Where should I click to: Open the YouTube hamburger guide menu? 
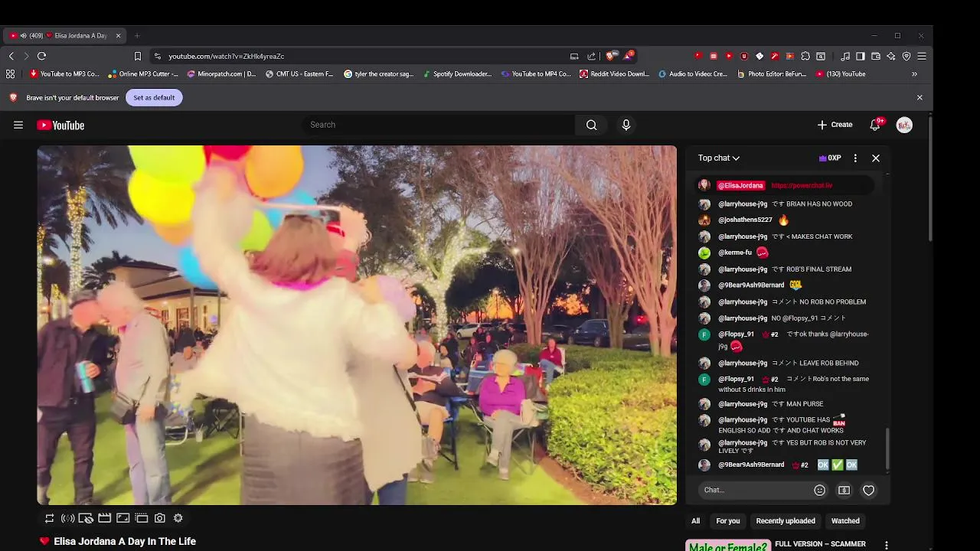point(18,125)
